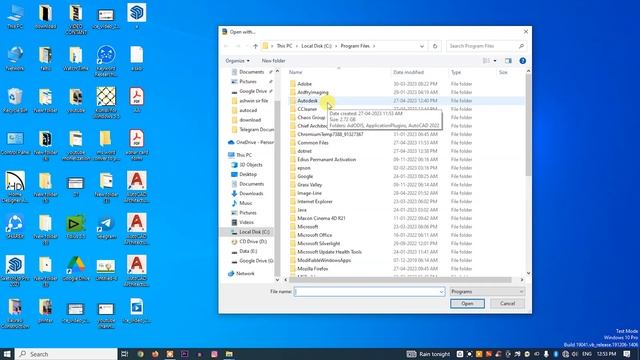This screenshot has width=640, height=360.
Task: Select CD Drive (D:) in navigation pane
Action: click(x=253, y=242)
